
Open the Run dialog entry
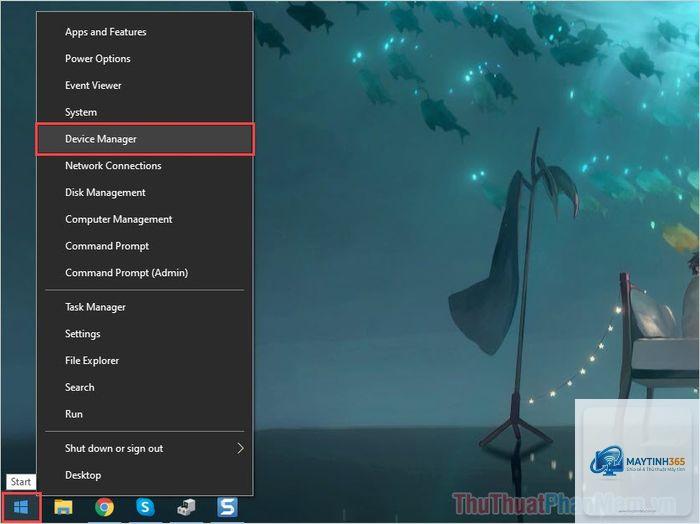coord(145,414)
